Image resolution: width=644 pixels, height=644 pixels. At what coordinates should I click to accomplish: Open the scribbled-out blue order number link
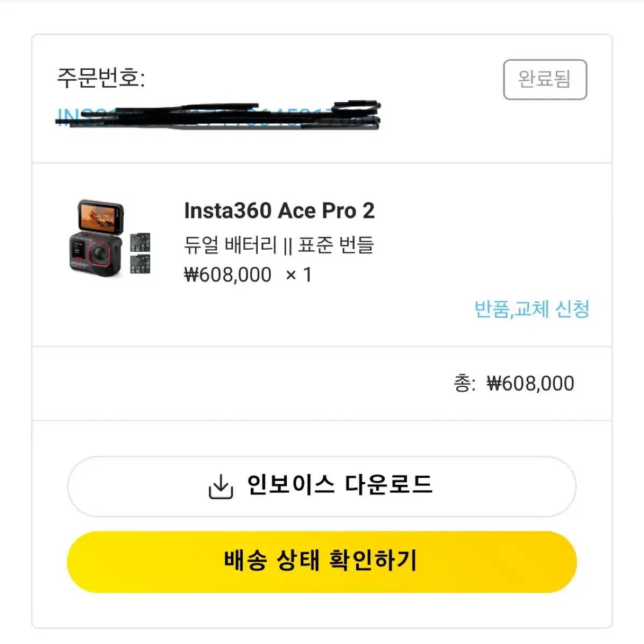tap(218, 116)
